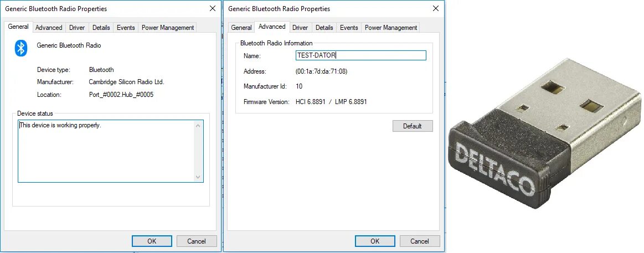Click the Device status scroll down arrow
Image resolution: width=644 pixels, height=253 pixels.
[198, 177]
